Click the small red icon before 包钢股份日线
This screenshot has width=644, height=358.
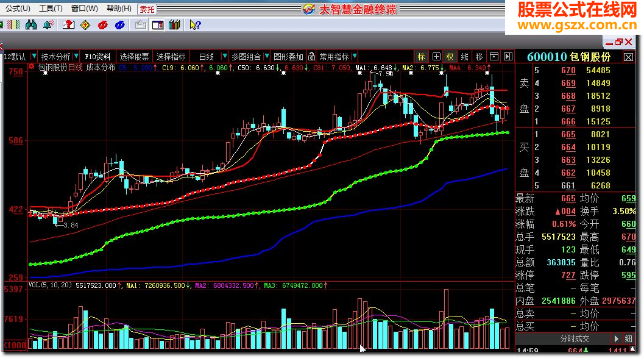tap(32, 66)
